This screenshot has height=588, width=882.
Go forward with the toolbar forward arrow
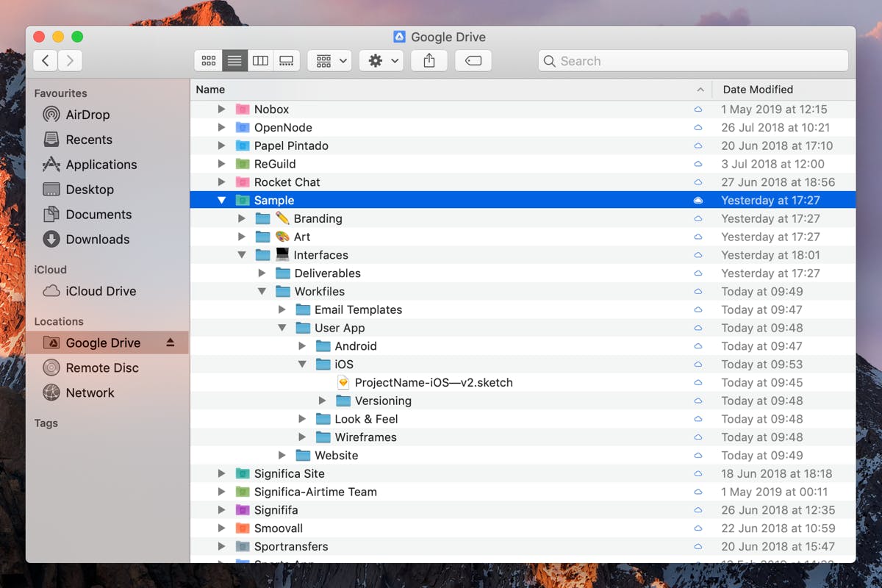70,61
